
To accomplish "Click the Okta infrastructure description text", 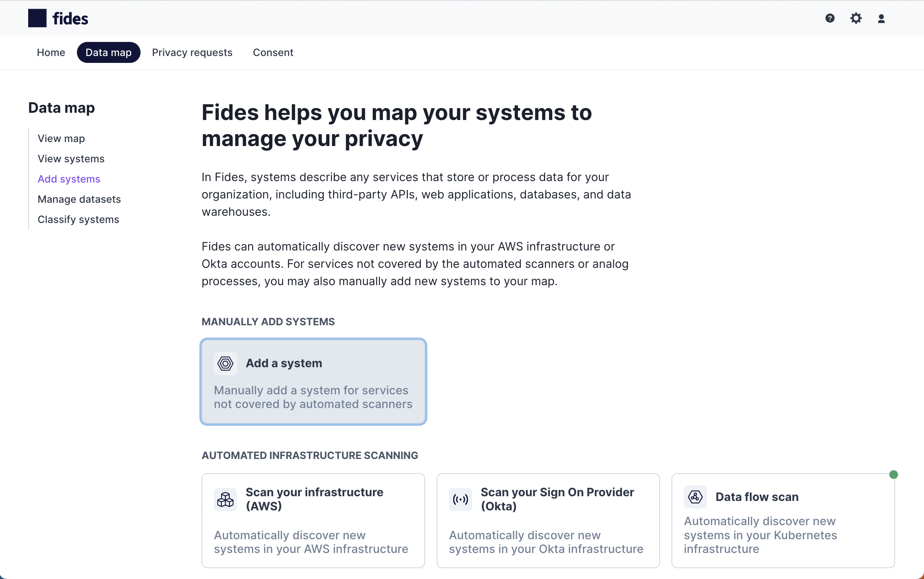I will 546,542.
